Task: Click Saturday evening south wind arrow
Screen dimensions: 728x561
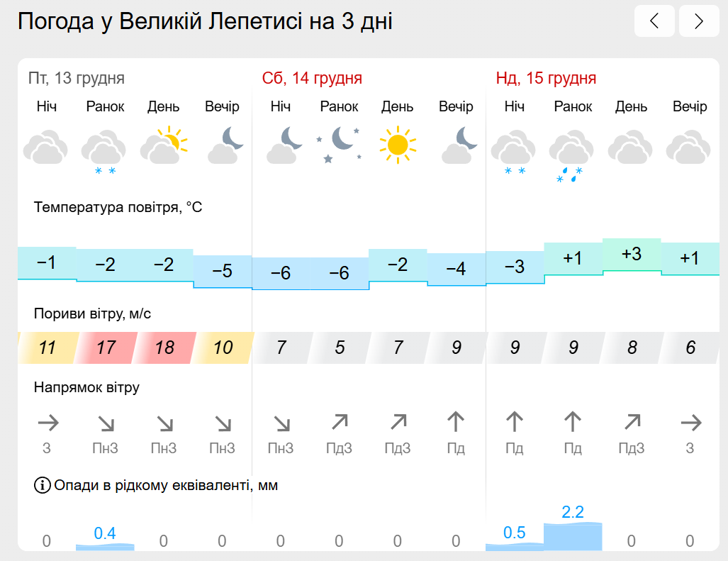Action: [456, 422]
